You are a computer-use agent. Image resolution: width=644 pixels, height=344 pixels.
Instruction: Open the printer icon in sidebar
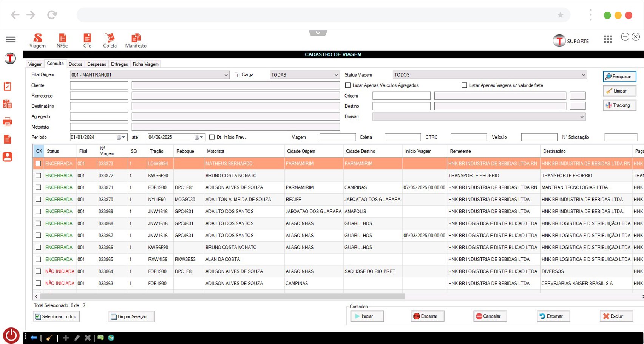pyautogui.click(x=7, y=122)
